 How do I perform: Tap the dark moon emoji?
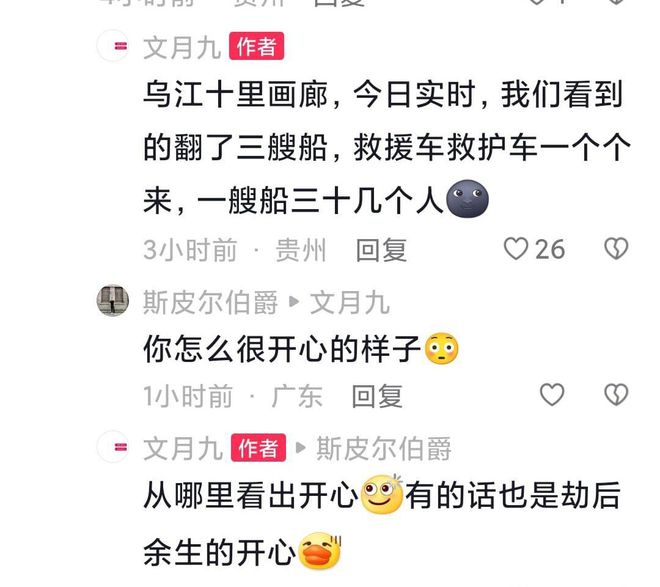pos(467,199)
